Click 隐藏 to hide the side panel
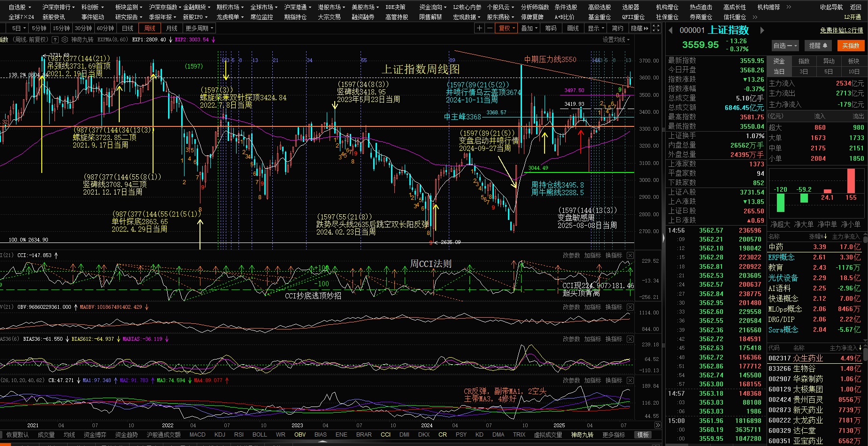The width and height of the screenshot is (868, 446). (x=639, y=28)
